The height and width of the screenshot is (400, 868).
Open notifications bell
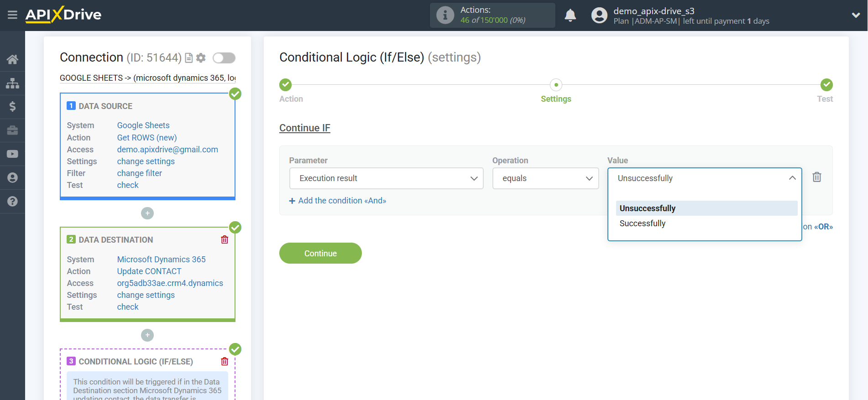(570, 16)
